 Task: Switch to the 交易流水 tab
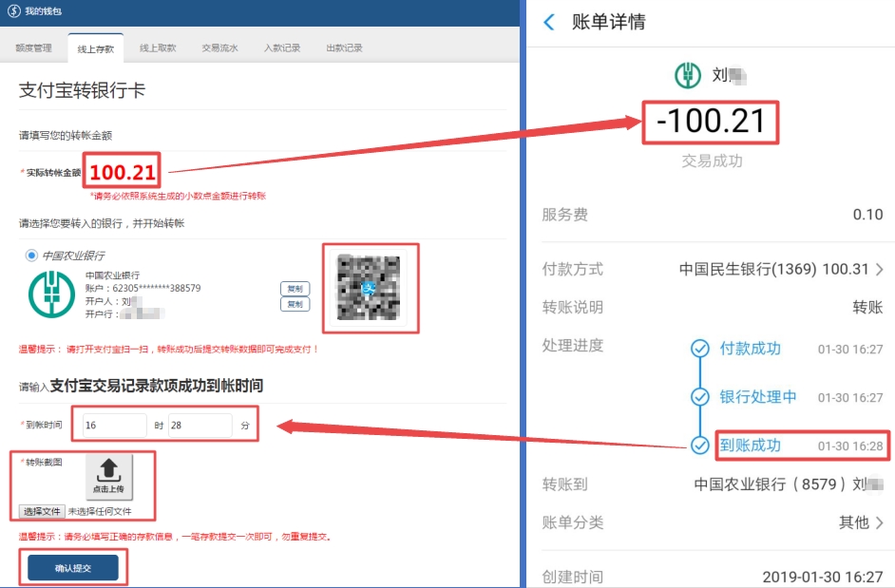(x=219, y=48)
